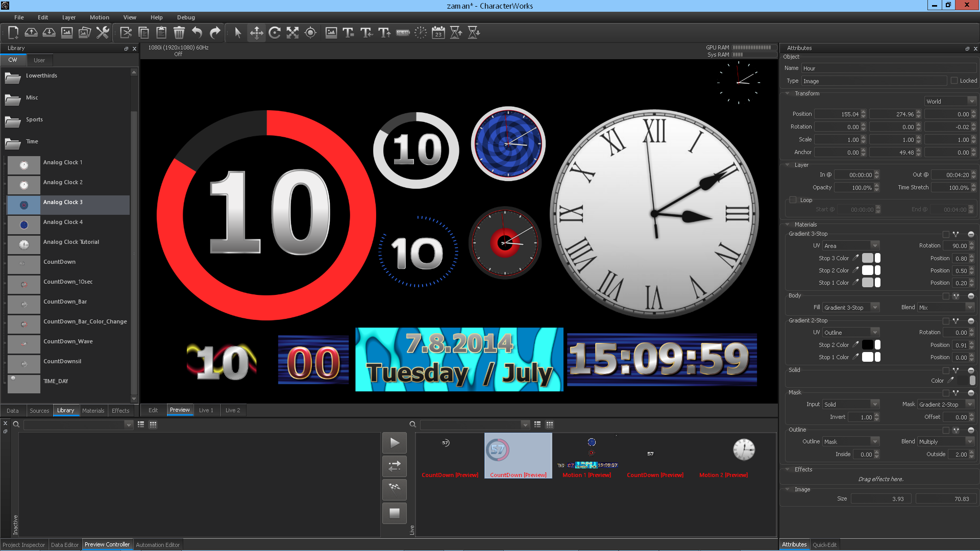This screenshot has width=980, height=551.
Task: Select the rotate tool
Action: click(275, 33)
